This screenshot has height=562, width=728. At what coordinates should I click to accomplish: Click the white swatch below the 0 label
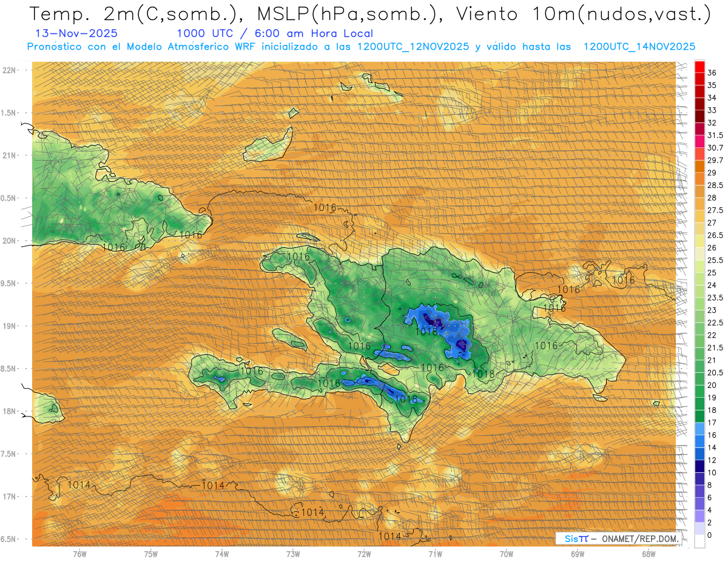[x=699, y=542]
